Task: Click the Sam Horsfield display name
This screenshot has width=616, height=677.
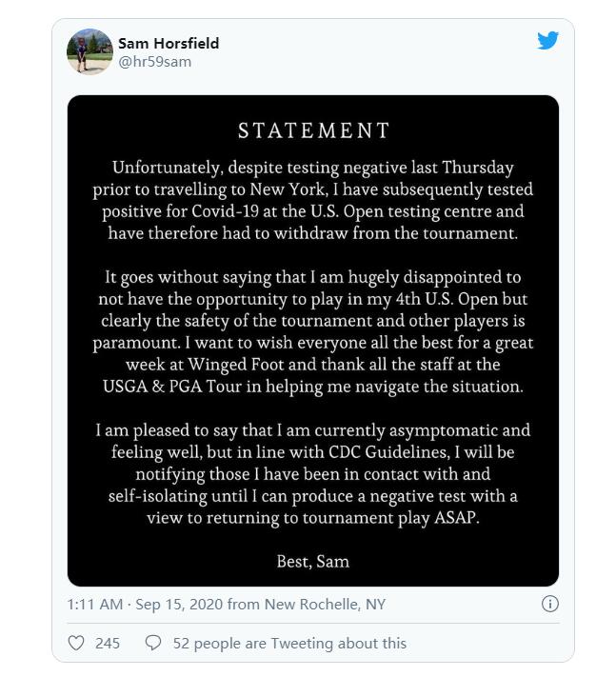Action: (169, 43)
